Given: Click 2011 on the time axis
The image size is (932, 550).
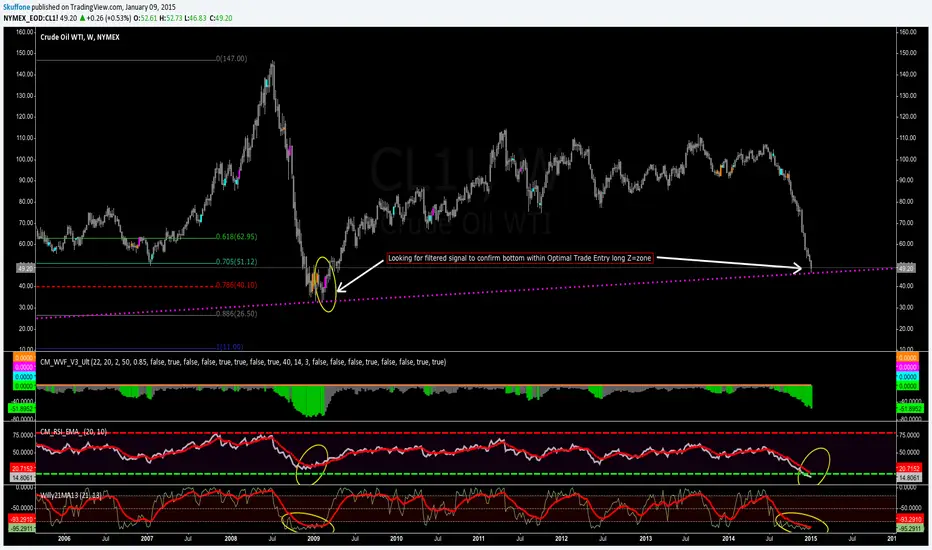Looking at the screenshot, I should pyautogui.click(x=478, y=539).
